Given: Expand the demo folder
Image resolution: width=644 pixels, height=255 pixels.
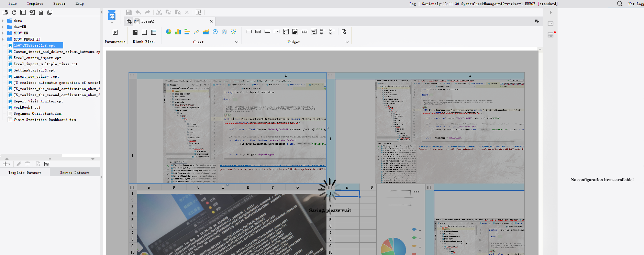Looking at the screenshot, I should (3, 21).
